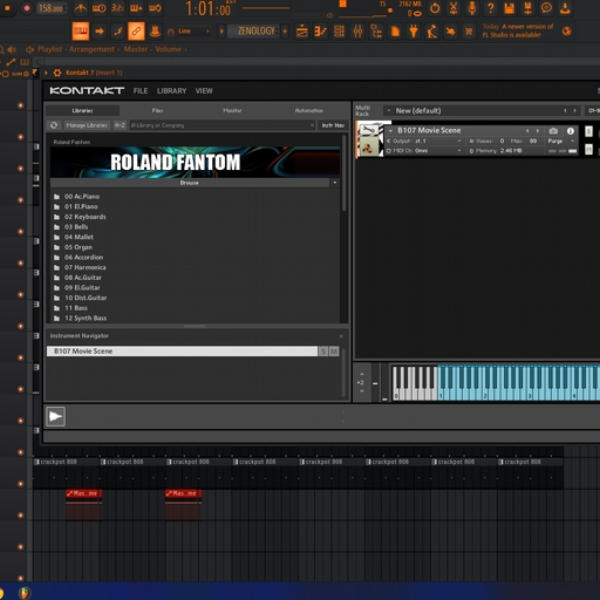This screenshot has width=600, height=600.
Task: Toggle typing keyboard to piano button
Action: tap(80, 31)
